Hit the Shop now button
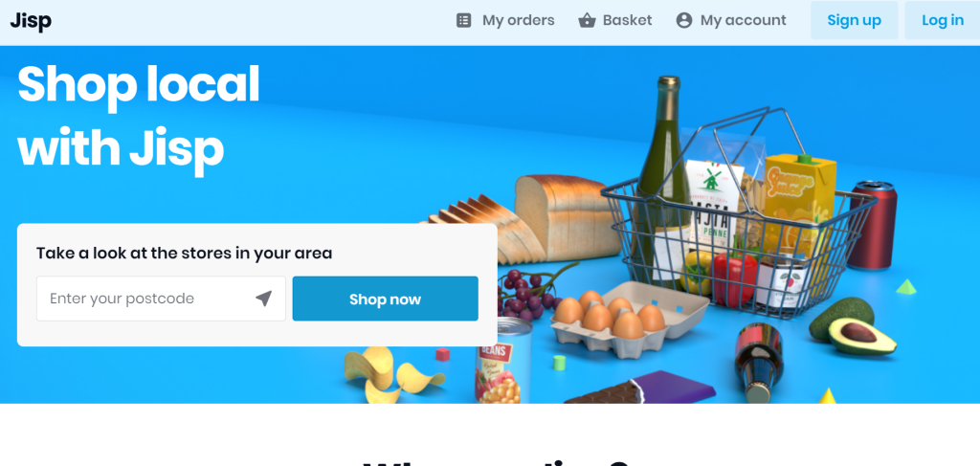Viewport: 980px width, 466px height. [385, 299]
